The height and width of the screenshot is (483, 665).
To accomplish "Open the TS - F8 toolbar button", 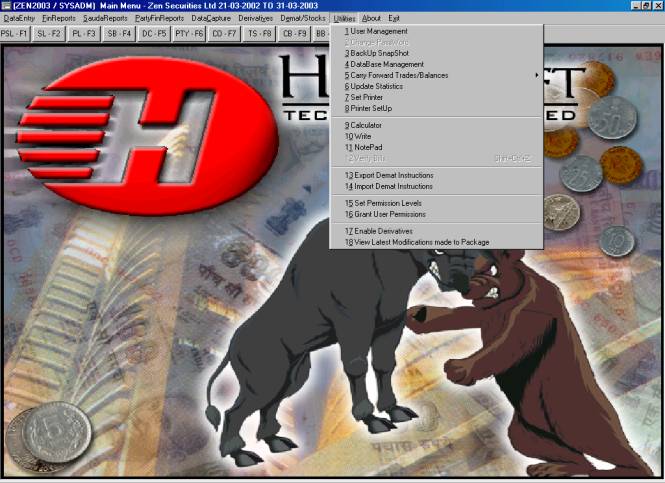I will pyautogui.click(x=260, y=33).
